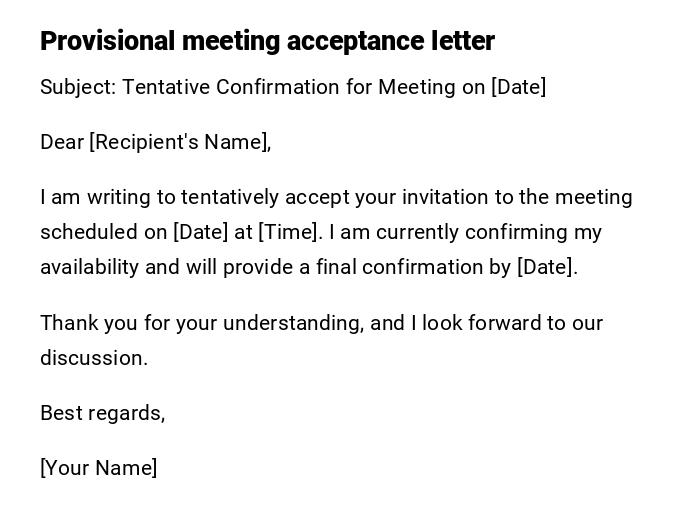Click the word "discussion."
700x530 pixels.
[94, 358]
